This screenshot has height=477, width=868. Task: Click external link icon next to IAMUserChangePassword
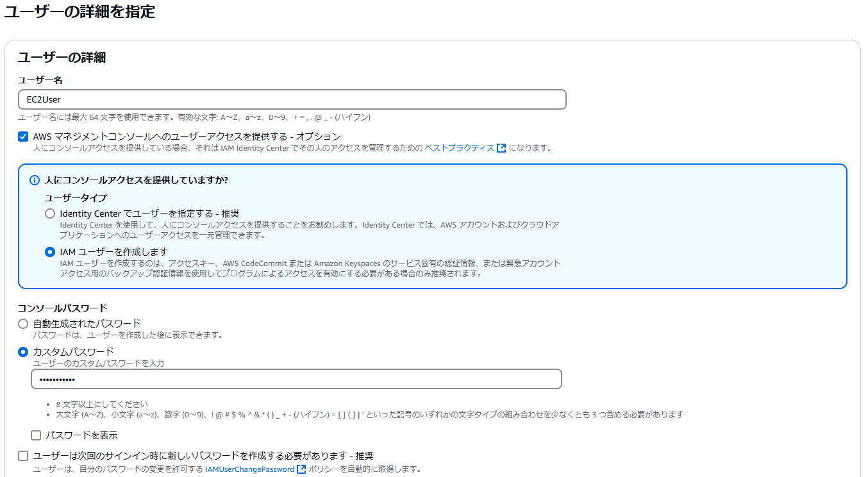click(301, 469)
